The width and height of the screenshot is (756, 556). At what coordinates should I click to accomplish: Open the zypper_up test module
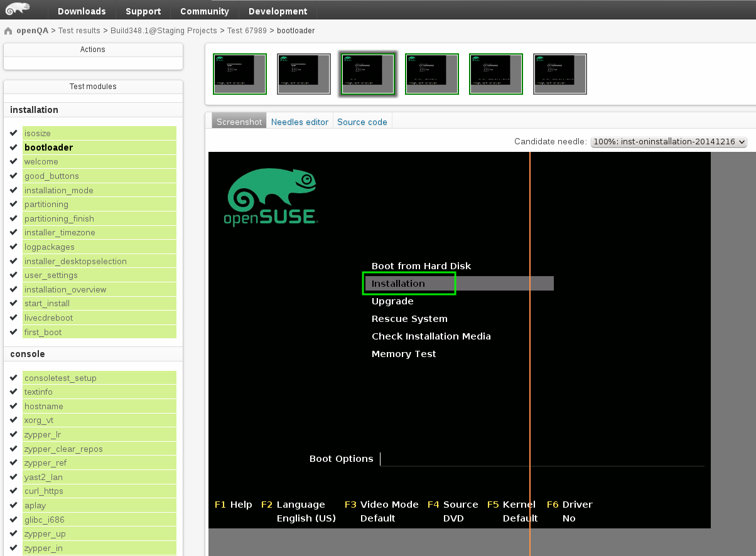99,533
